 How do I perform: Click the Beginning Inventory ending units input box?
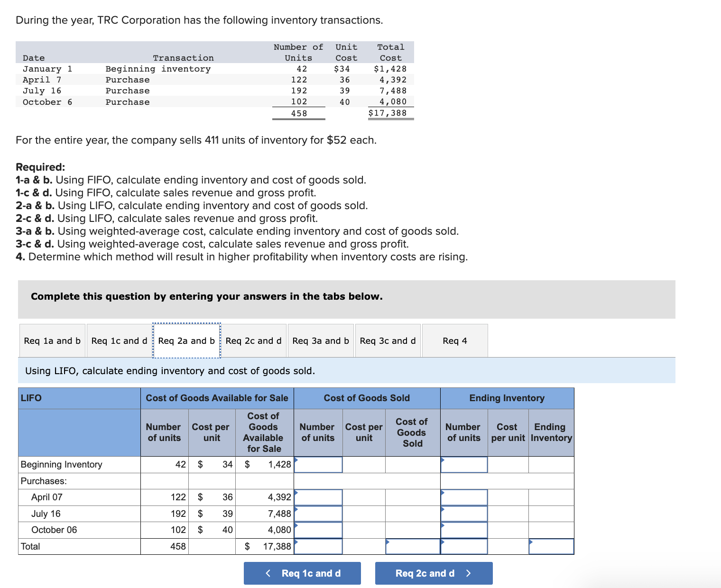coord(463,465)
